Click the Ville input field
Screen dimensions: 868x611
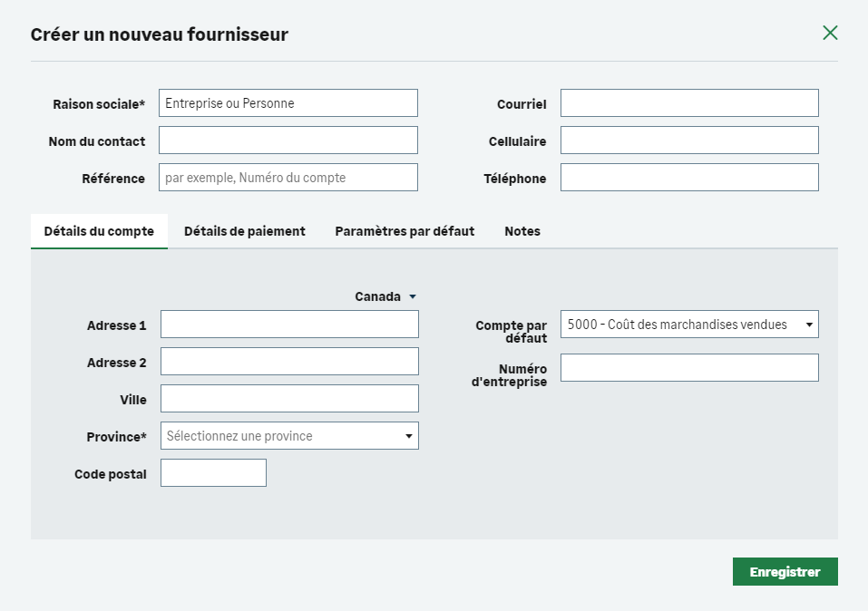[x=289, y=399]
